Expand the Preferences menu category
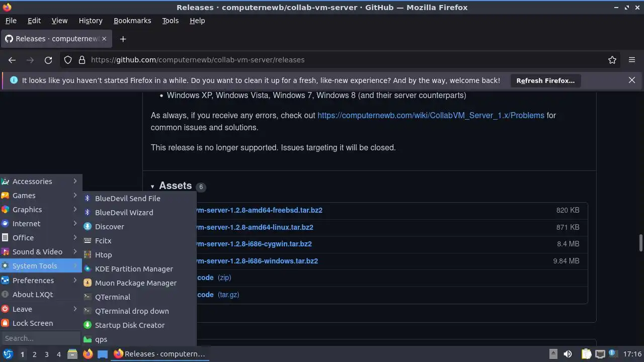This screenshot has width=644, height=362. pos(41,281)
